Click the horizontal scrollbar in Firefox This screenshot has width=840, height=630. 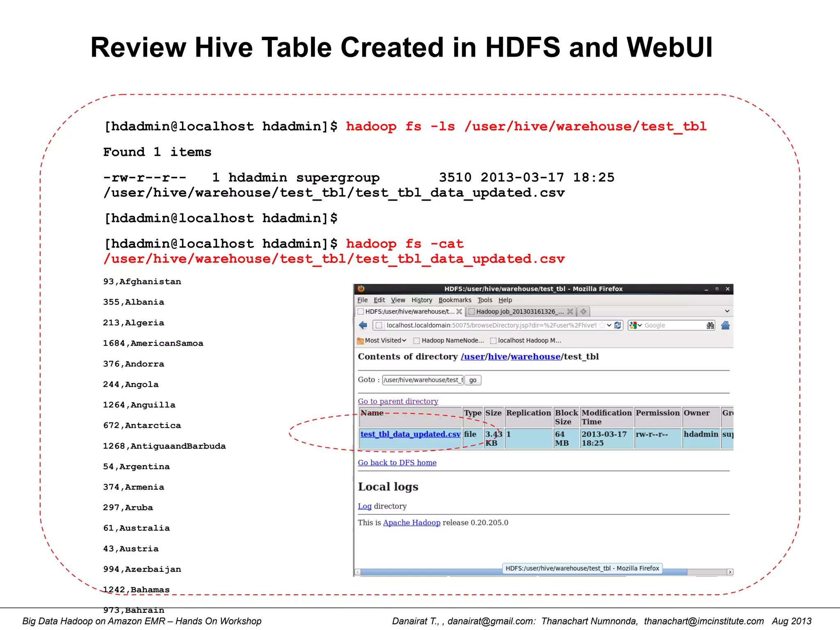pyautogui.click(x=523, y=572)
